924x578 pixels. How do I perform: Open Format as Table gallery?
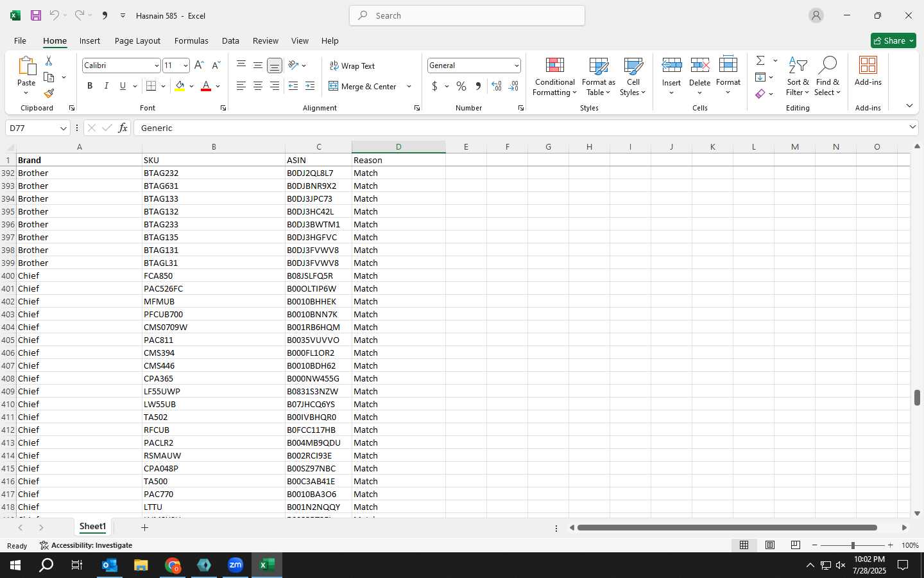(598, 77)
